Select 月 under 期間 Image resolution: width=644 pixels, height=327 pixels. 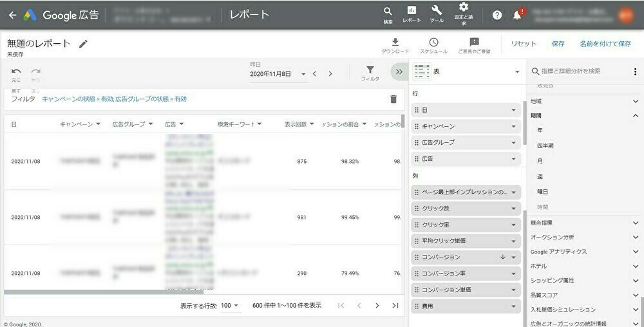point(540,161)
